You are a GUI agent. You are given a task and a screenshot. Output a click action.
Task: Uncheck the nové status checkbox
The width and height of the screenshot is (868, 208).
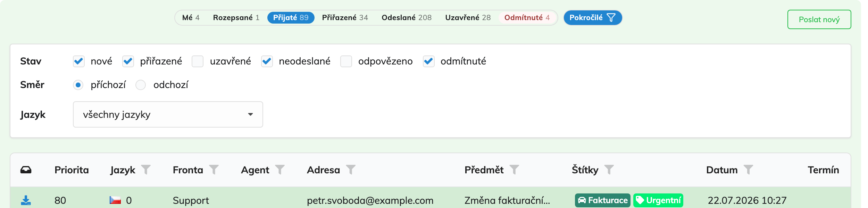coord(79,61)
